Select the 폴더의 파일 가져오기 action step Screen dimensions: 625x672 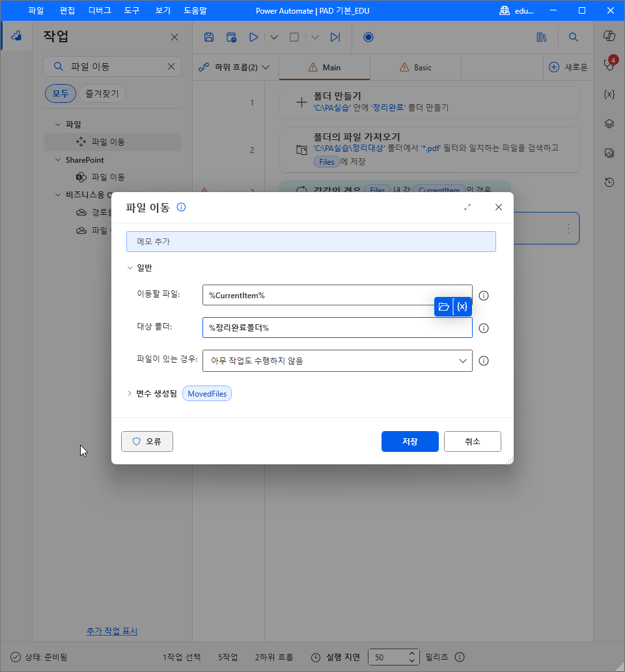click(430, 150)
